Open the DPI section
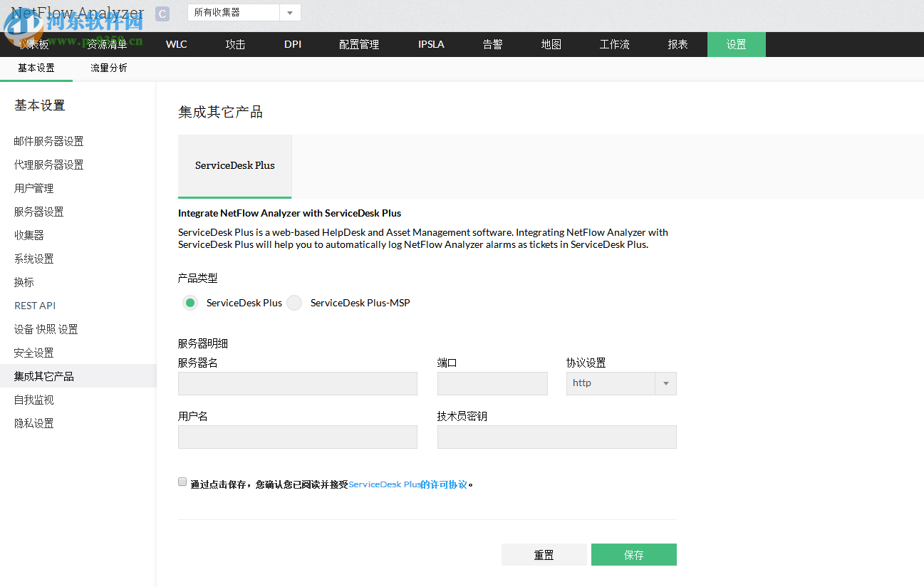Image resolution: width=924 pixels, height=587 pixels. click(x=292, y=44)
